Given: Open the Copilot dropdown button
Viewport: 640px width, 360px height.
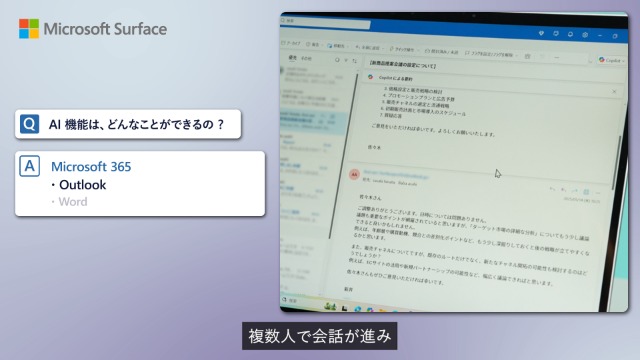Looking at the screenshot, I should coord(611,60).
